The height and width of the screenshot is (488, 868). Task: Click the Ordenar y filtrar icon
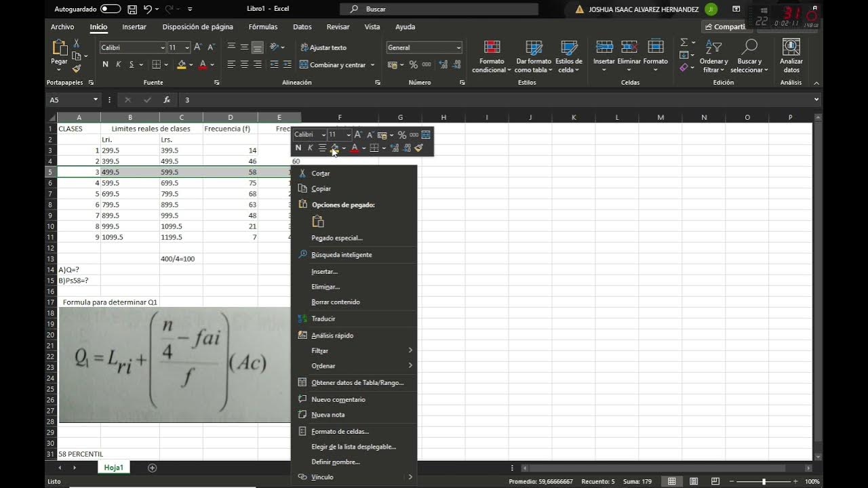[713, 47]
